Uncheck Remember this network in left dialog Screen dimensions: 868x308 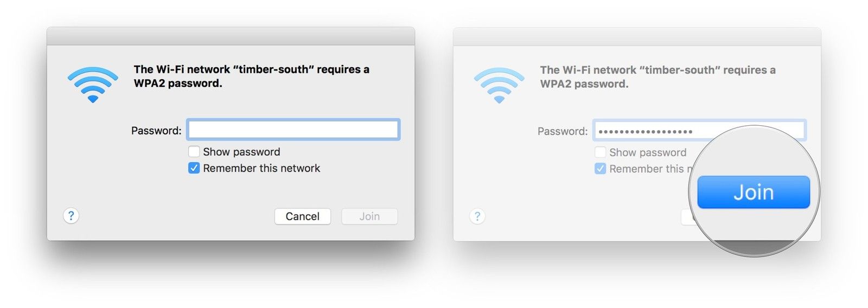[x=194, y=168]
